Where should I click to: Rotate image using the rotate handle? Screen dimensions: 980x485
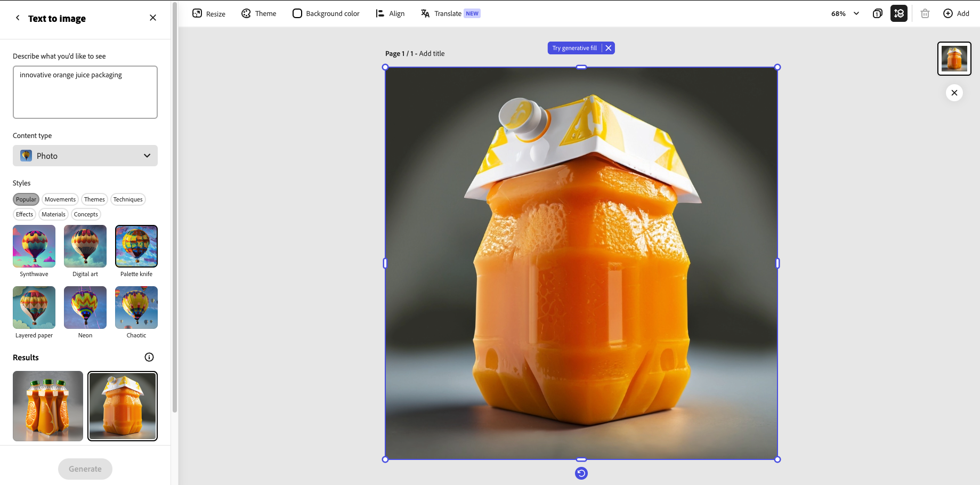[x=581, y=473]
